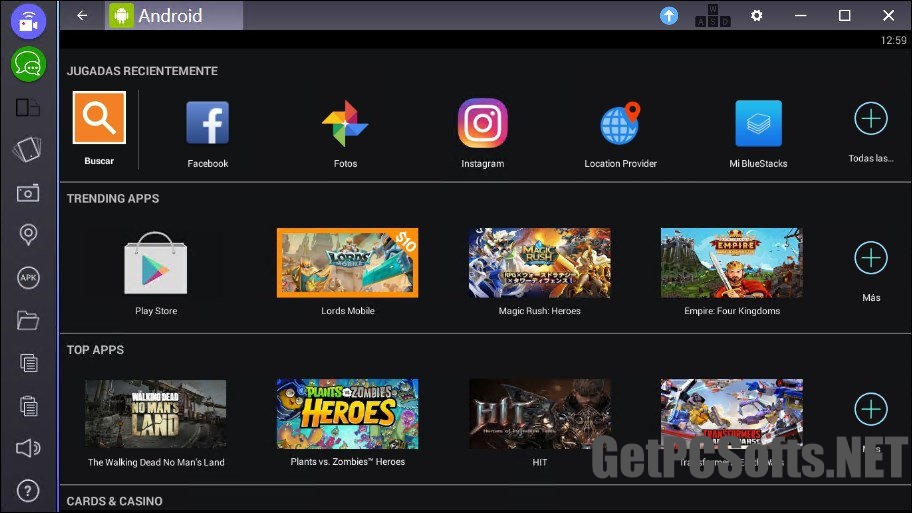Image resolution: width=912 pixels, height=513 pixels.
Task: Open Plants vs. Zombies Heroes thumbnail
Action: click(347, 414)
